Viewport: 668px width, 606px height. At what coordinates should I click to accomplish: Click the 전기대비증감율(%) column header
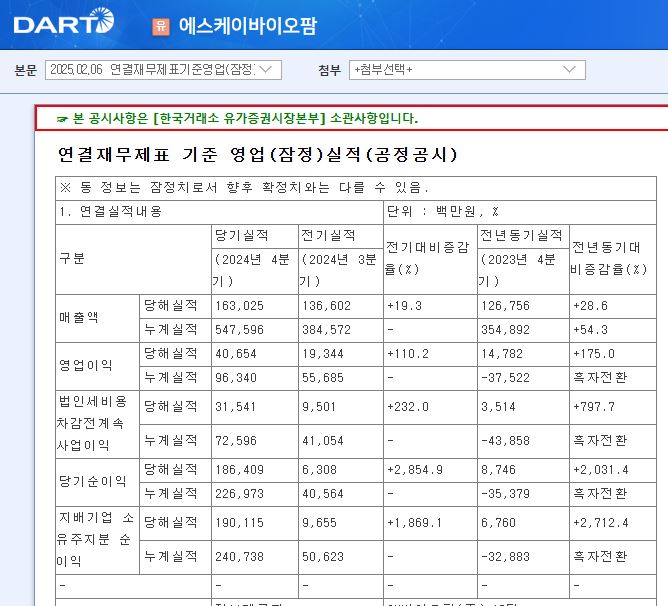pos(430,259)
